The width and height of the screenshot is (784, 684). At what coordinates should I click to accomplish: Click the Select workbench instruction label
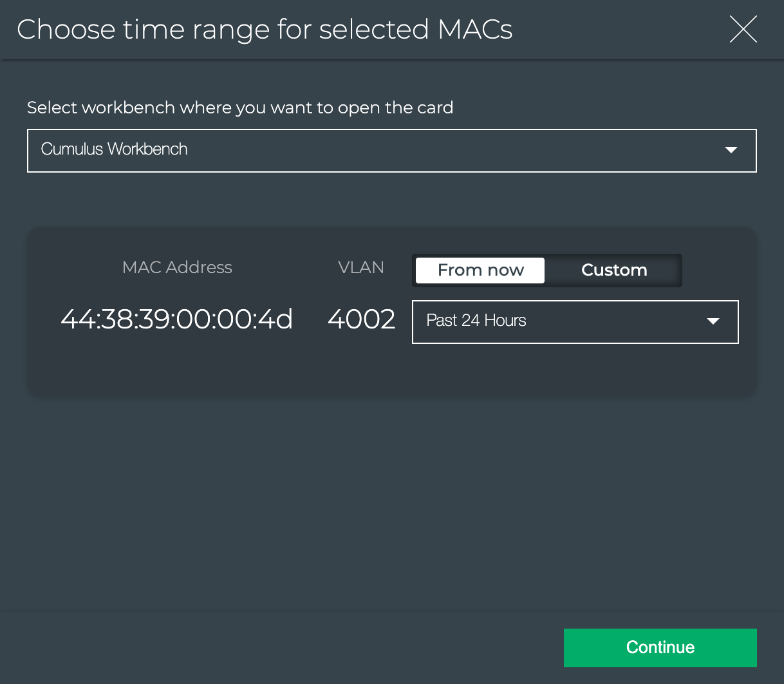click(x=240, y=108)
